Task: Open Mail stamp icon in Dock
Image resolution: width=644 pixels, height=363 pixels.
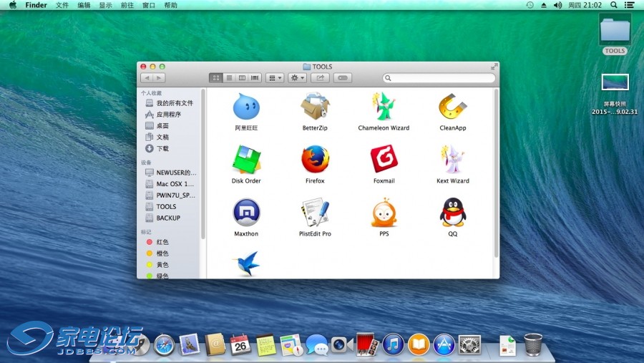Action: (190, 344)
